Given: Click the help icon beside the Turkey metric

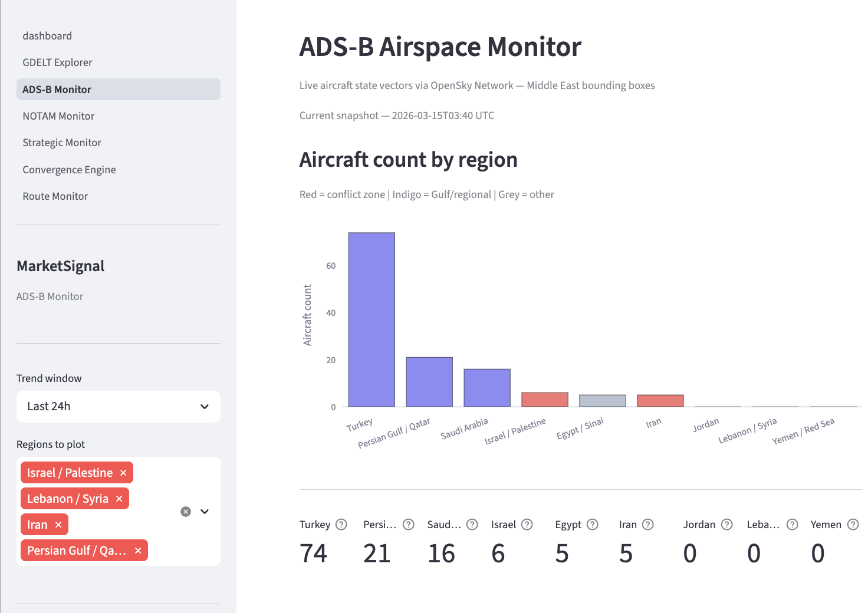Looking at the screenshot, I should (341, 524).
